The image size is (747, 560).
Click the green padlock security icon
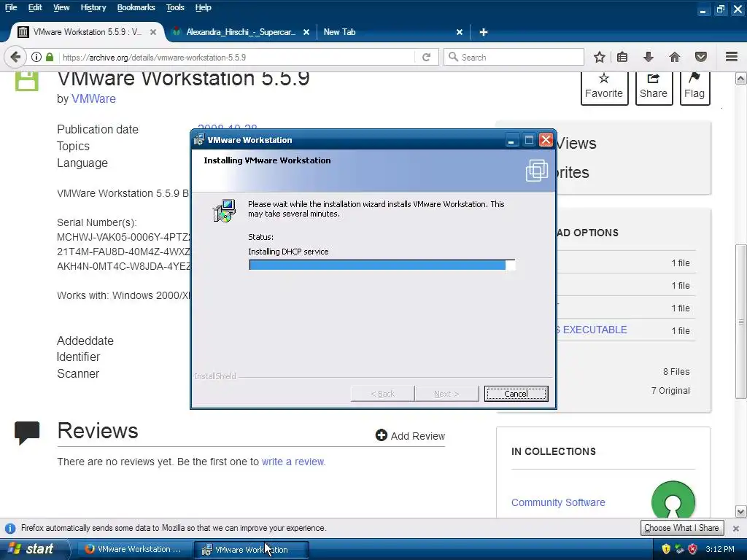[50, 57]
